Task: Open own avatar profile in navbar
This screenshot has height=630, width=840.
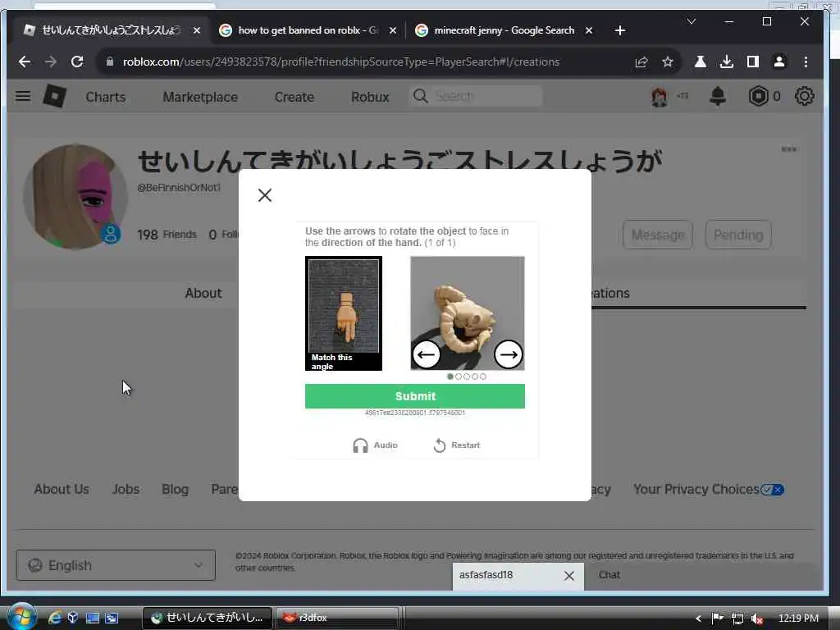Action: click(660, 97)
